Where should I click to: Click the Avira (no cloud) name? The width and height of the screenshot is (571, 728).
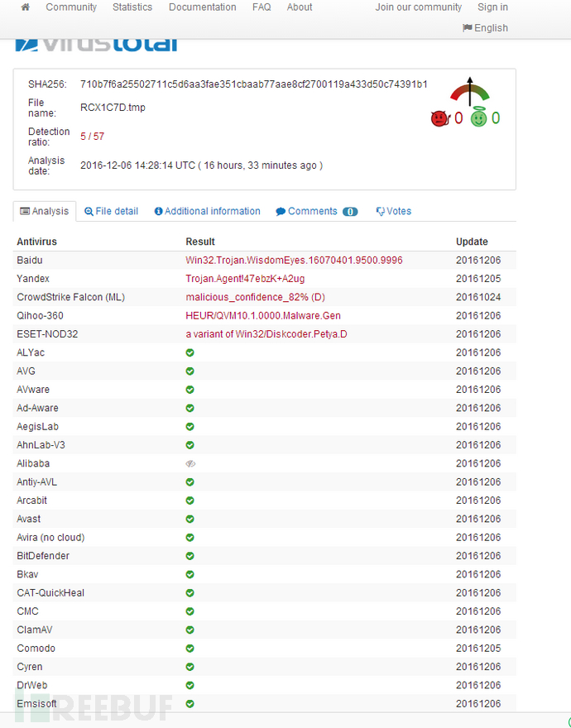tap(50, 537)
